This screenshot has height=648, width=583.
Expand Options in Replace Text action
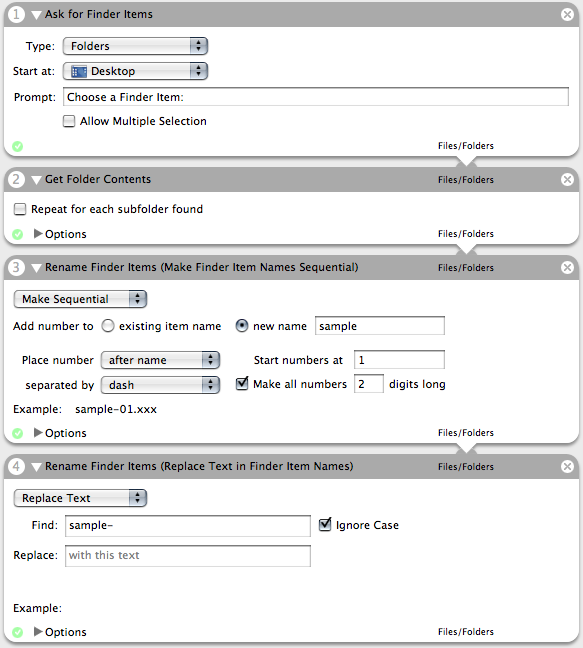[x=38, y=632]
